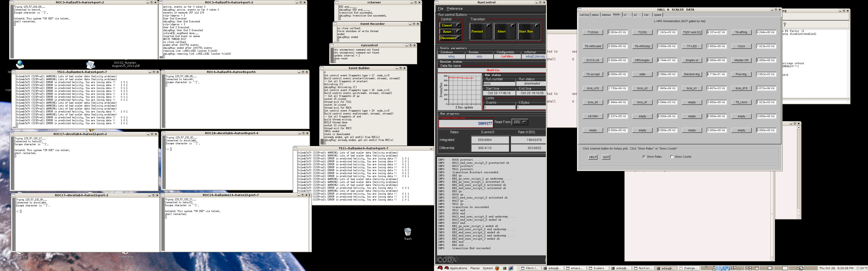
Task: Click the Run number field showing 8006
Action: 499,84
